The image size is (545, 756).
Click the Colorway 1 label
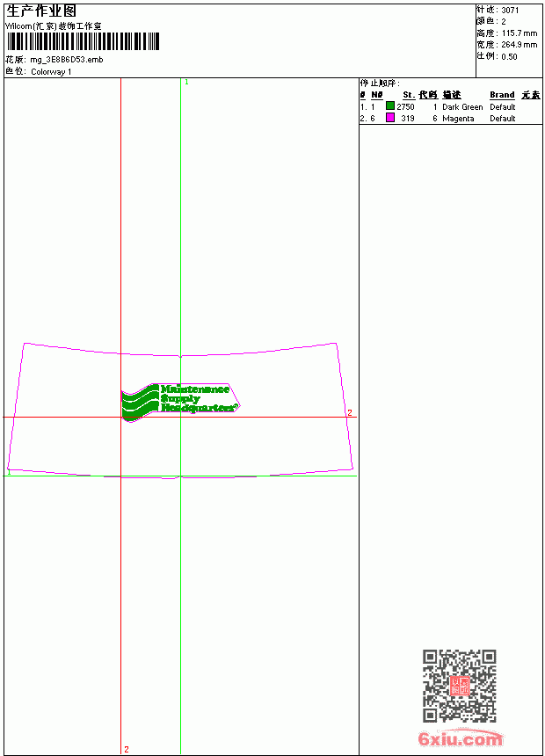point(51,72)
